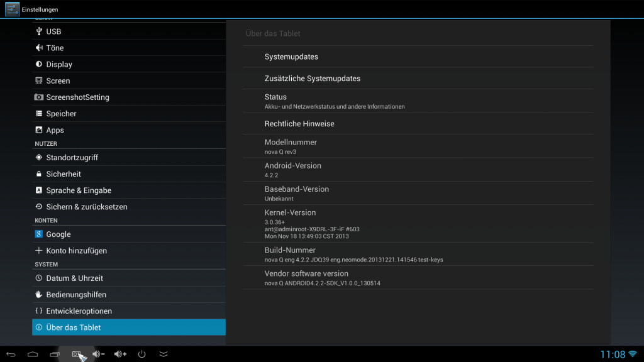
Task: Tap the Build-Nummer entry
Action: [418, 254]
